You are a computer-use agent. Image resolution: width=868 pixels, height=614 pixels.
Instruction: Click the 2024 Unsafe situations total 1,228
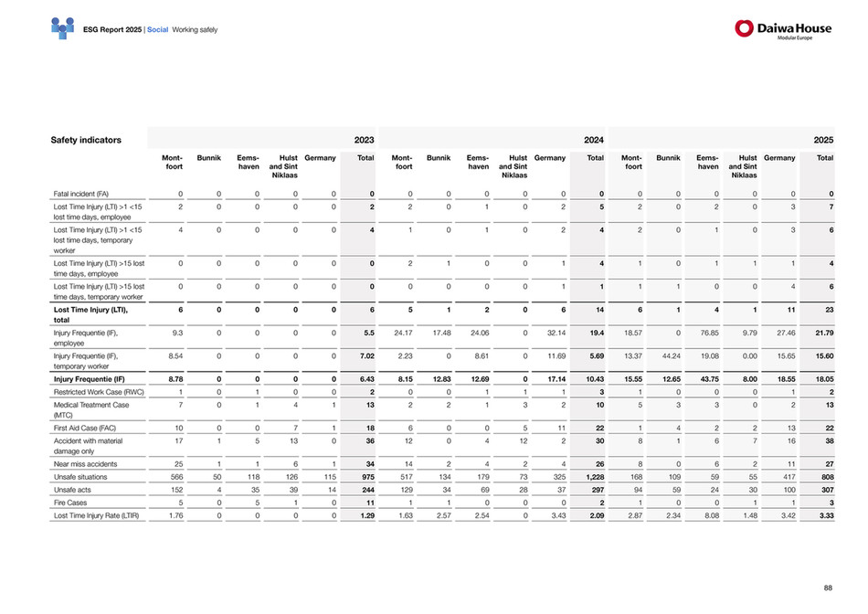point(595,477)
